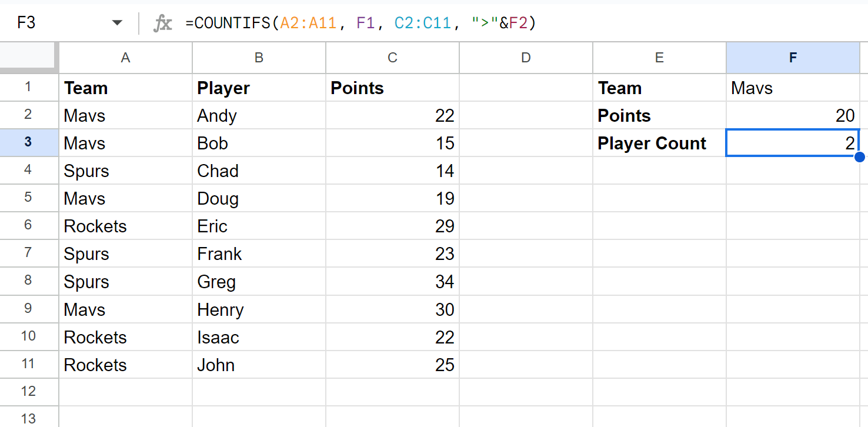The width and height of the screenshot is (868, 427).
Task: Select Greg's points value 34
Action: pos(392,281)
